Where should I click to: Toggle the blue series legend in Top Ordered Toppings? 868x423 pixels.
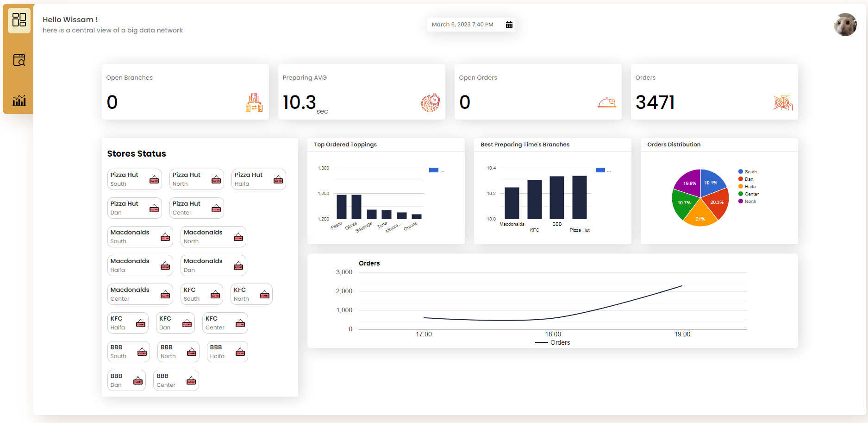pyautogui.click(x=434, y=170)
